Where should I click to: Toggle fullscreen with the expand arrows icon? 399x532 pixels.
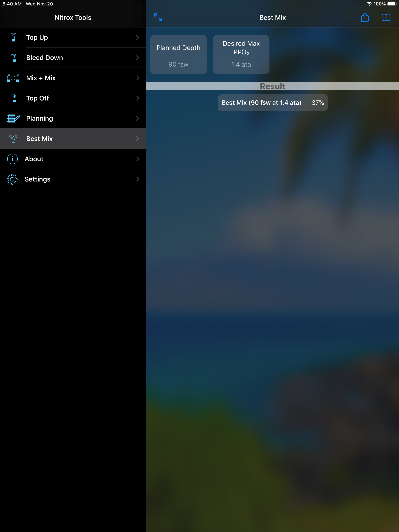pyautogui.click(x=158, y=17)
